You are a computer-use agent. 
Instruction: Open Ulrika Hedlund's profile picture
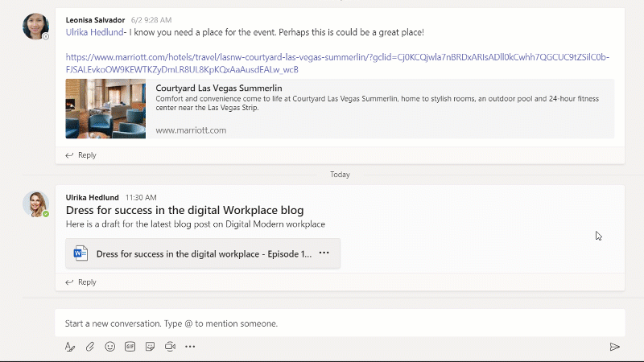[x=35, y=204]
